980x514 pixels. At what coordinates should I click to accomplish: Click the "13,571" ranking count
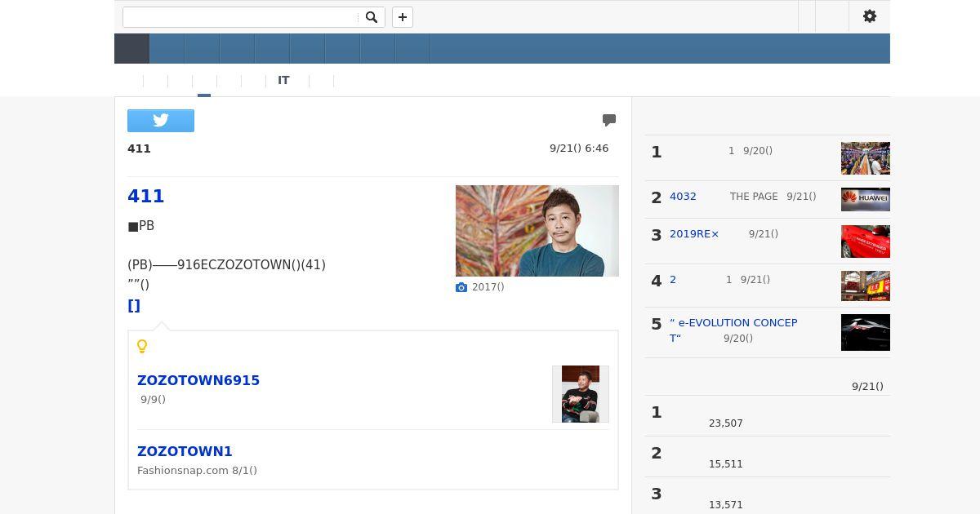click(x=726, y=505)
